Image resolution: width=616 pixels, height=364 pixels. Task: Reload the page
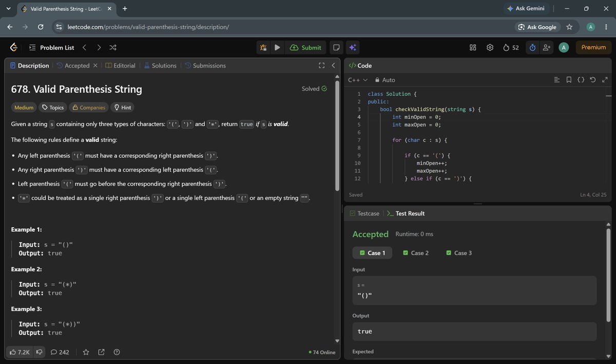(41, 27)
